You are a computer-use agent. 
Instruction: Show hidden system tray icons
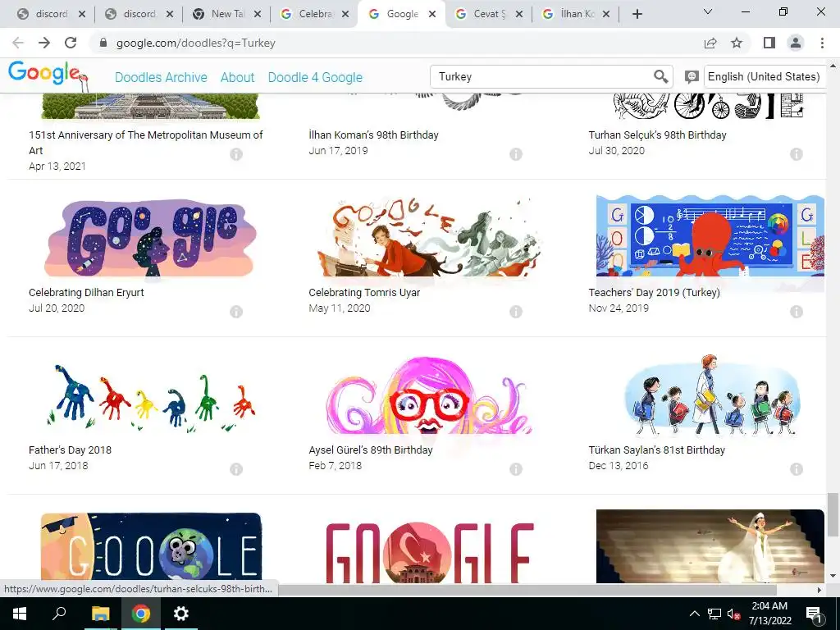[694, 614]
